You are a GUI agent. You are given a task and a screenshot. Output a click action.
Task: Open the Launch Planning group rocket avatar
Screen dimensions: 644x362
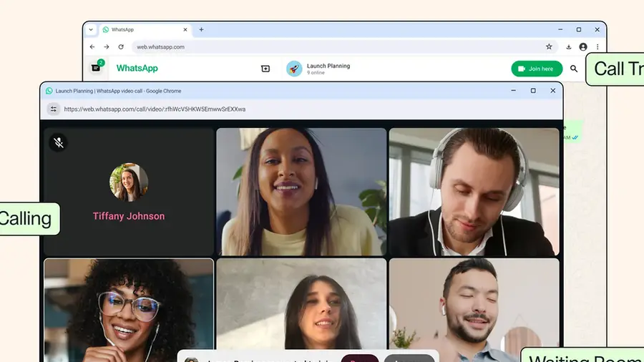click(x=294, y=69)
